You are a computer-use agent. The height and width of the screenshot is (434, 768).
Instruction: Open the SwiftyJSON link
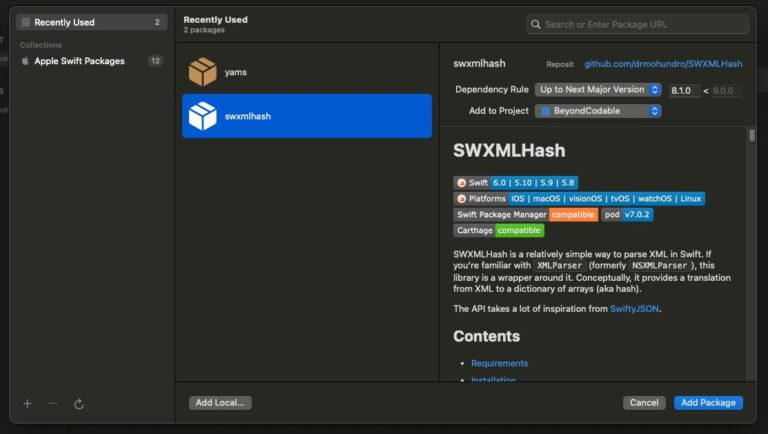(634, 309)
